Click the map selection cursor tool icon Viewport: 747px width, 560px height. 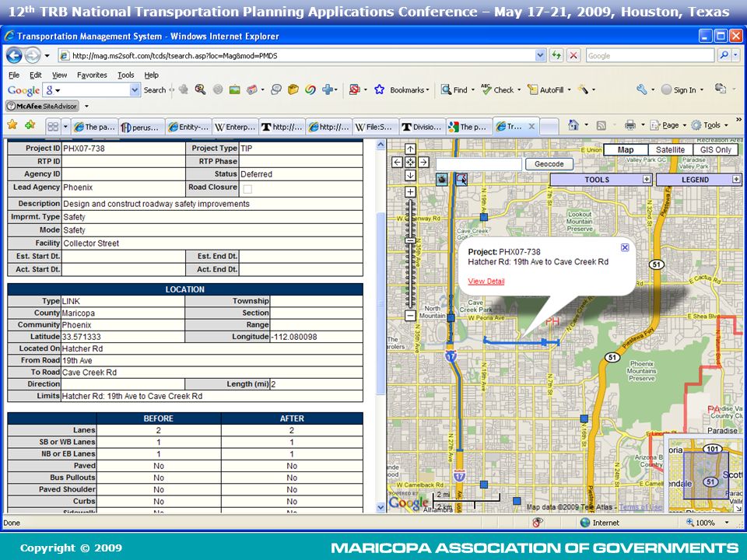pos(461,179)
